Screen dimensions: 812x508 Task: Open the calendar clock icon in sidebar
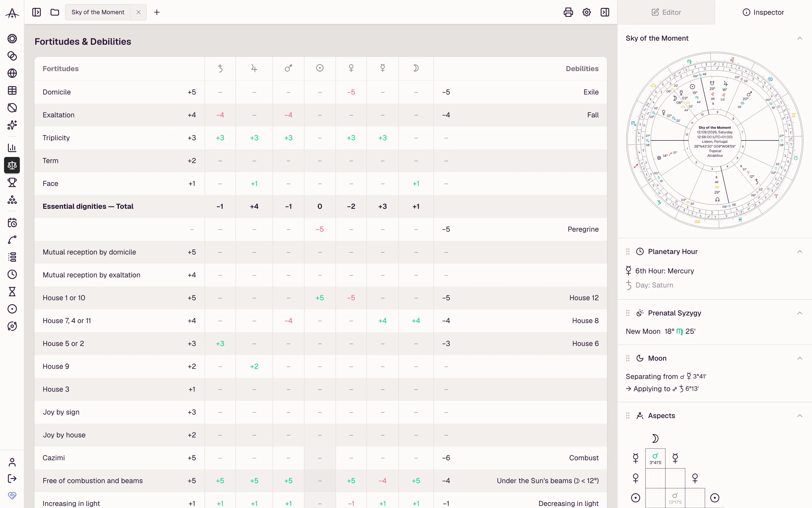pos(12,223)
